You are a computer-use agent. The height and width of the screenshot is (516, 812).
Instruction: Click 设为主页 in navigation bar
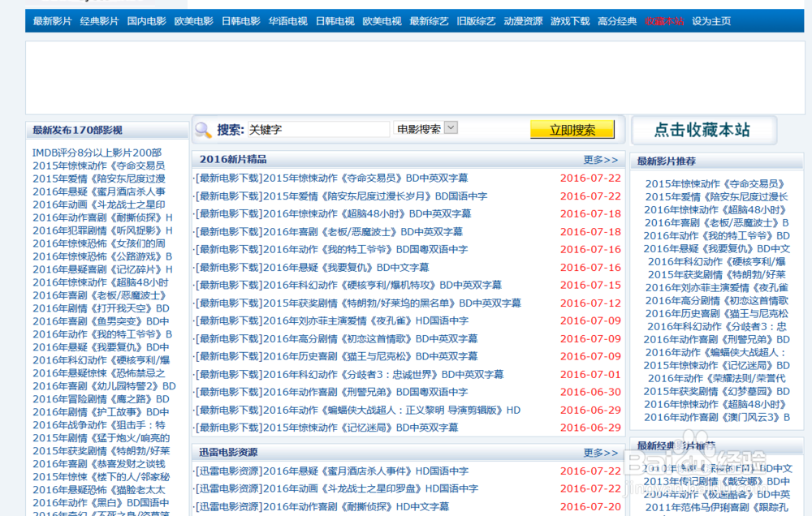click(x=711, y=21)
